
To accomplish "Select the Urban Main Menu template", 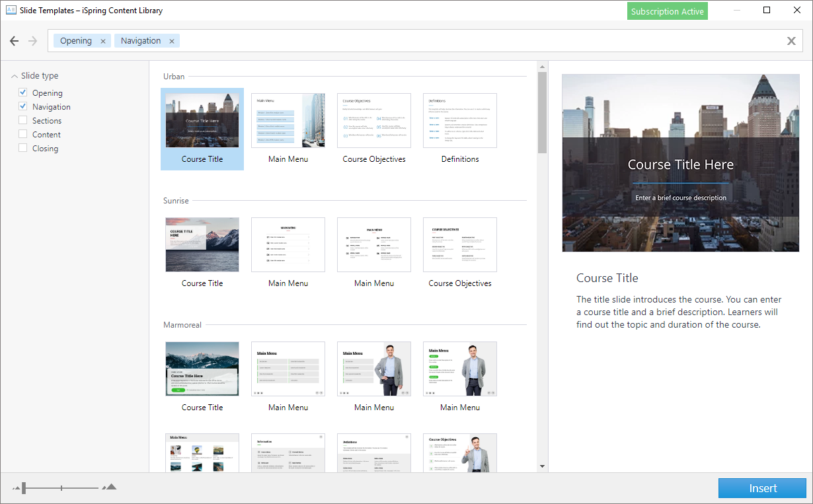I will [288, 120].
